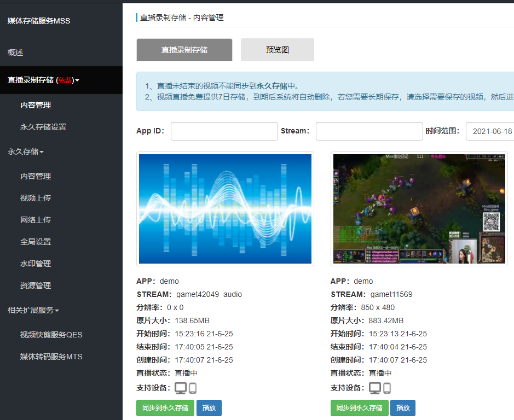The width and height of the screenshot is (514, 420).
Task: Click the resolution value 0 x 0
Action: click(175, 307)
